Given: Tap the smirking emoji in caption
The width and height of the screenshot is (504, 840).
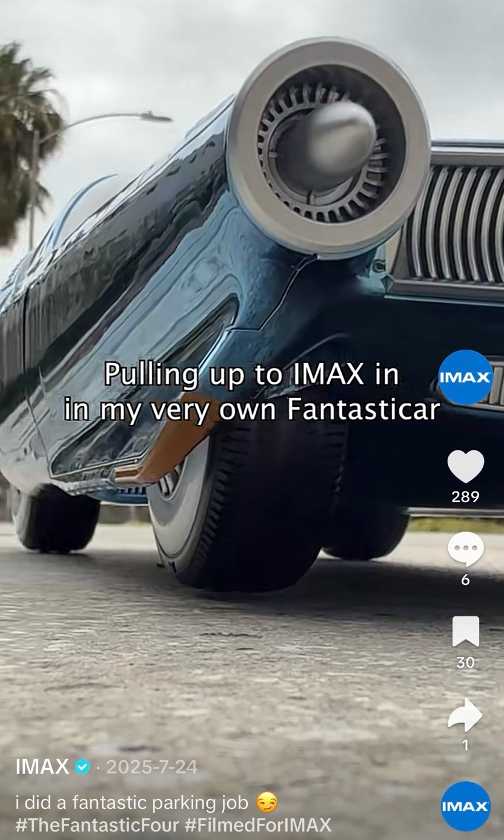Looking at the screenshot, I should (267, 803).
